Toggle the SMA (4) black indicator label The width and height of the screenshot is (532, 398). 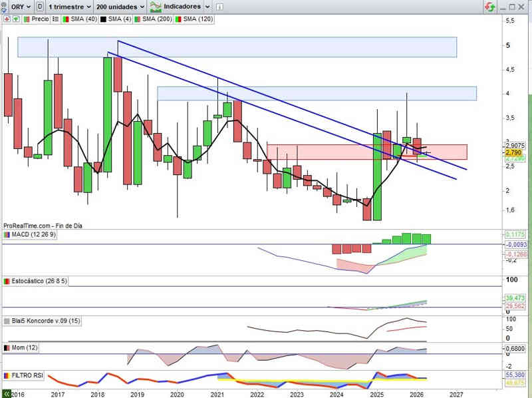118,19
